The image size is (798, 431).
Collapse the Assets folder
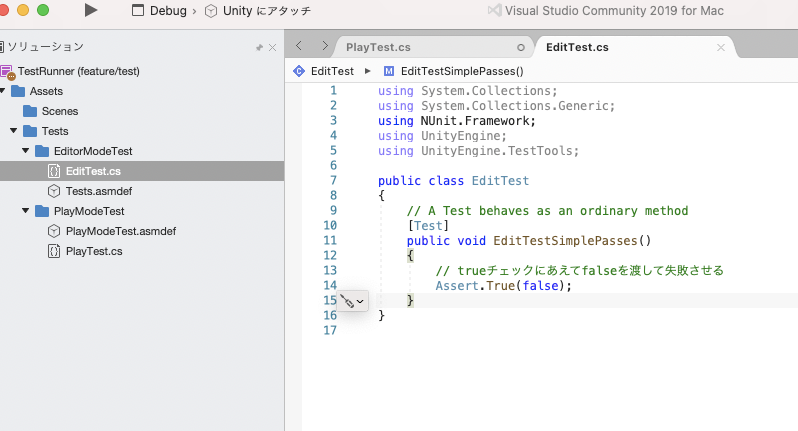point(3,91)
